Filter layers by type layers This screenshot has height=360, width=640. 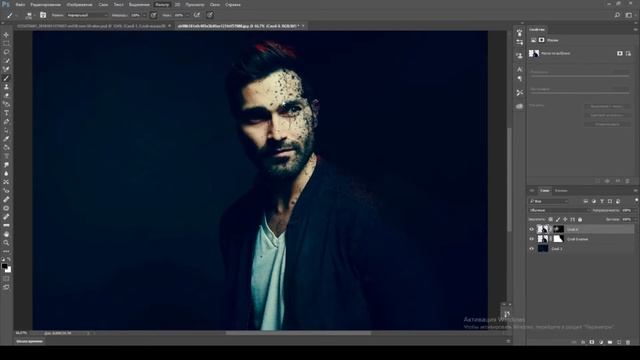(x=602, y=201)
